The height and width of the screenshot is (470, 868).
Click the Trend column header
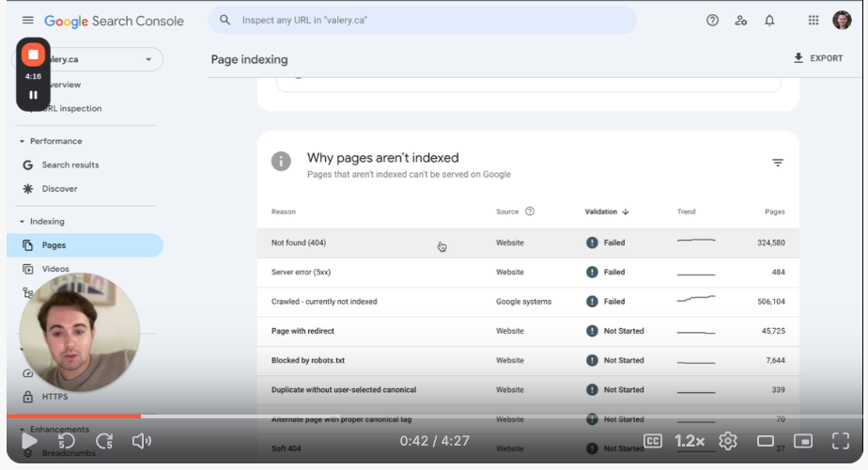pyautogui.click(x=686, y=211)
